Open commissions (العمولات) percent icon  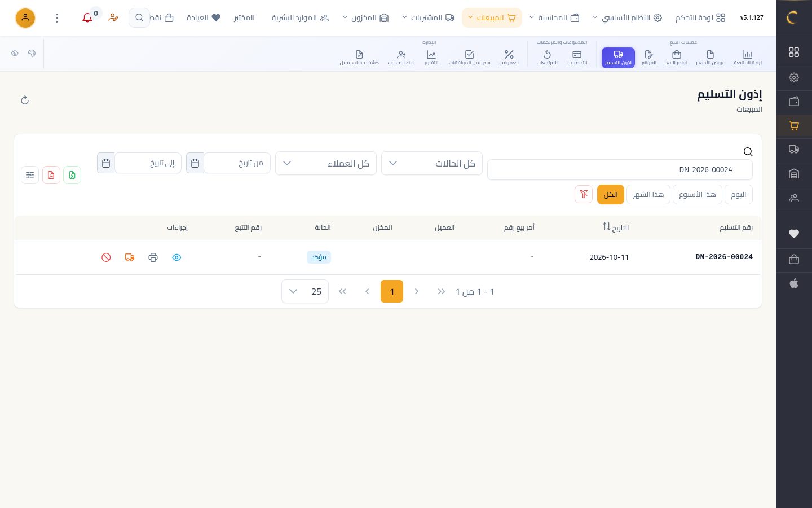(x=509, y=57)
